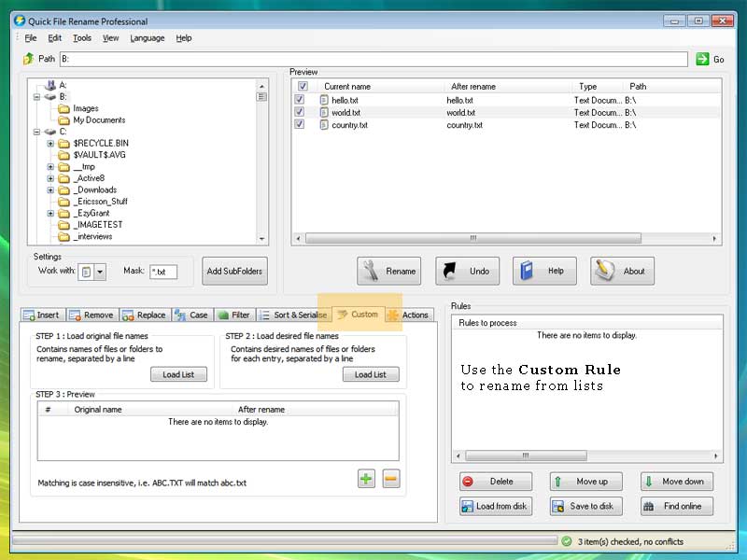Open Help with the blue book button
The width and height of the screenshot is (747, 560).
[x=543, y=272]
